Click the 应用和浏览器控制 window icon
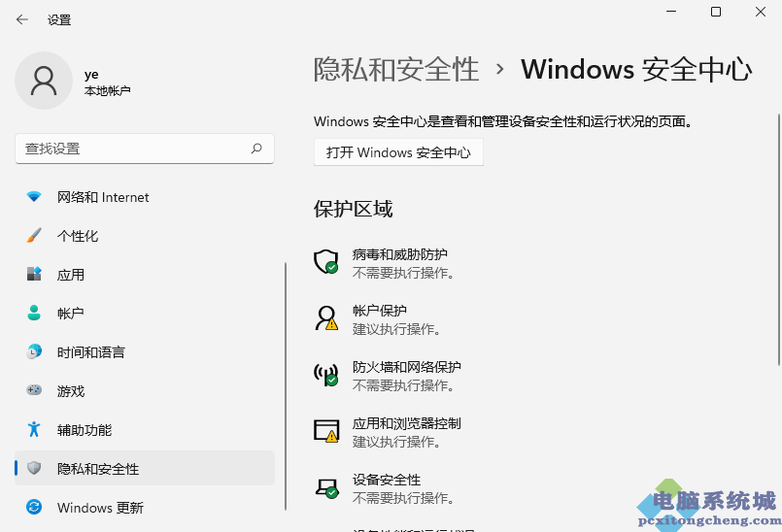Image resolution: width=782 pixels, height=532 pixels. [326, 431]
